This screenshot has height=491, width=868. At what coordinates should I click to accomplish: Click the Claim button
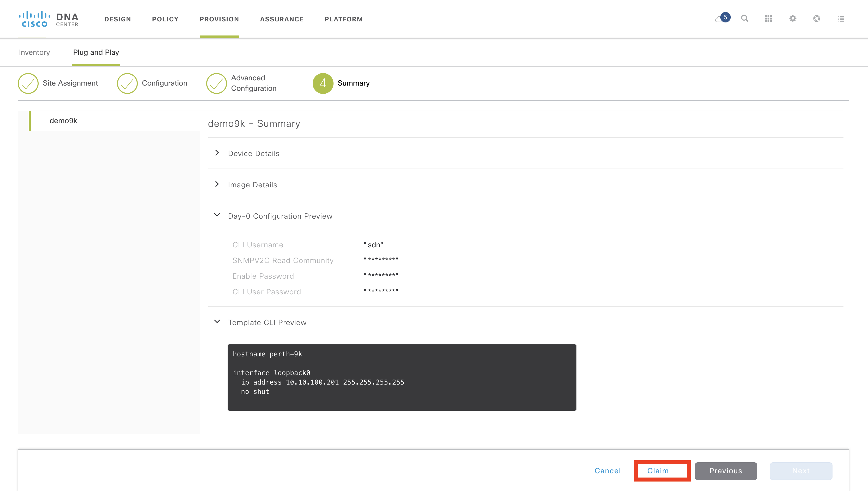point(658,470)
